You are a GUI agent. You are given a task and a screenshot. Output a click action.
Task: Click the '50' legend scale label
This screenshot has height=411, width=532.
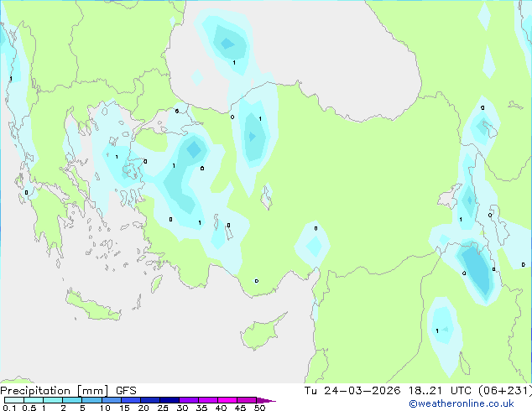coord(259,408)
